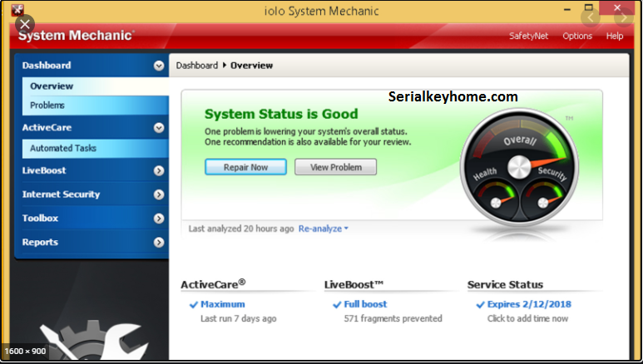Go to previous image with left arrow
Screen dimensions: 643x364
(591, 17)
